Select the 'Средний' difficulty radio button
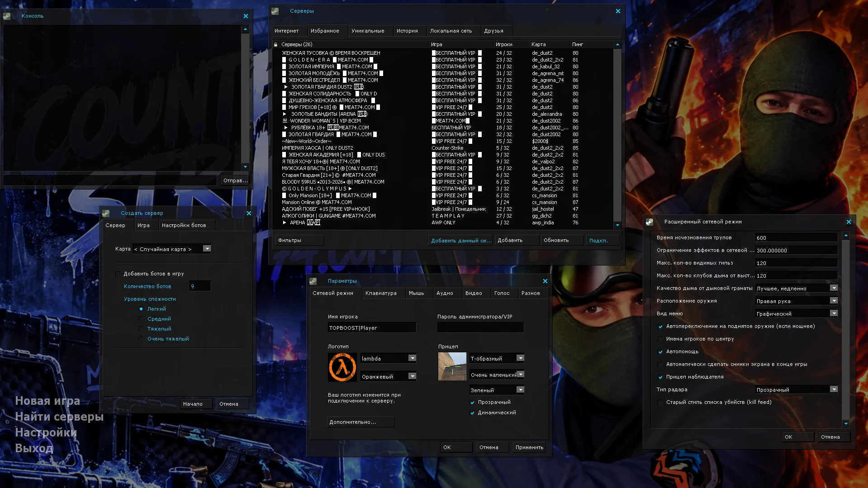This screenshot has height=488, width=868. 141,319
